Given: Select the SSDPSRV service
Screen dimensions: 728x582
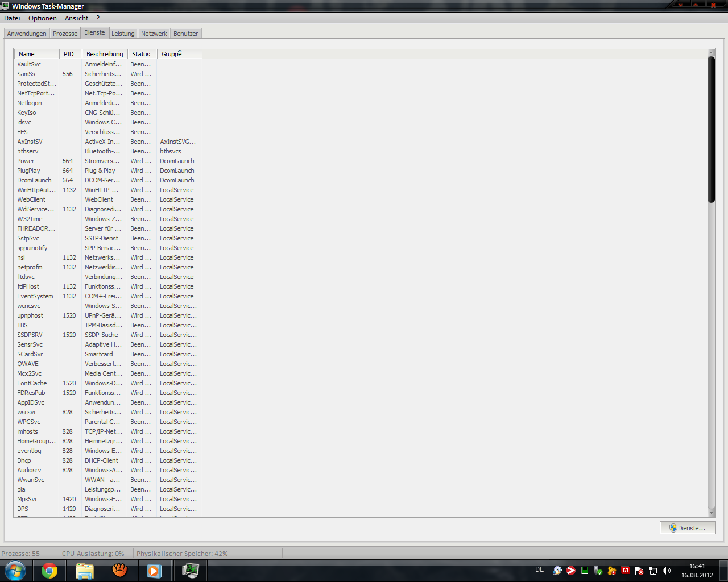Looking at the screenshot, I should 30,335.
